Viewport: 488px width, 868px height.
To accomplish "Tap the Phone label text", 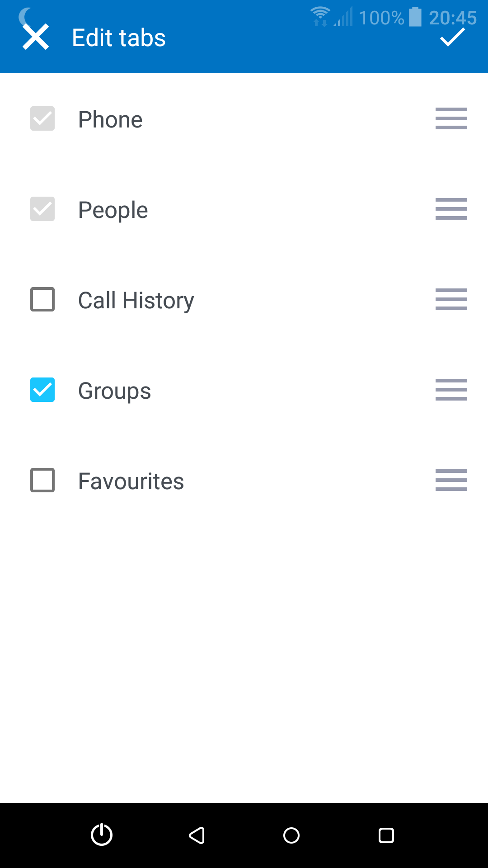I will [110, 120].
